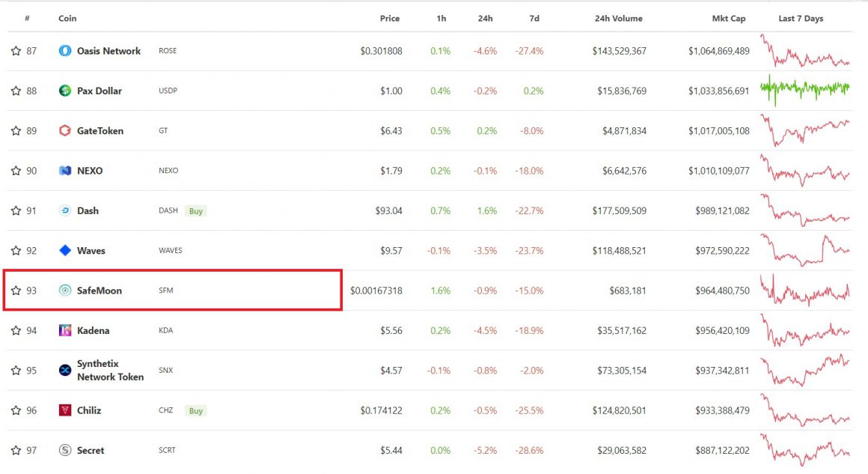The image size is (868, 474).
Task: Select the Waves blue diamond logo
Action: click(64, 250)
